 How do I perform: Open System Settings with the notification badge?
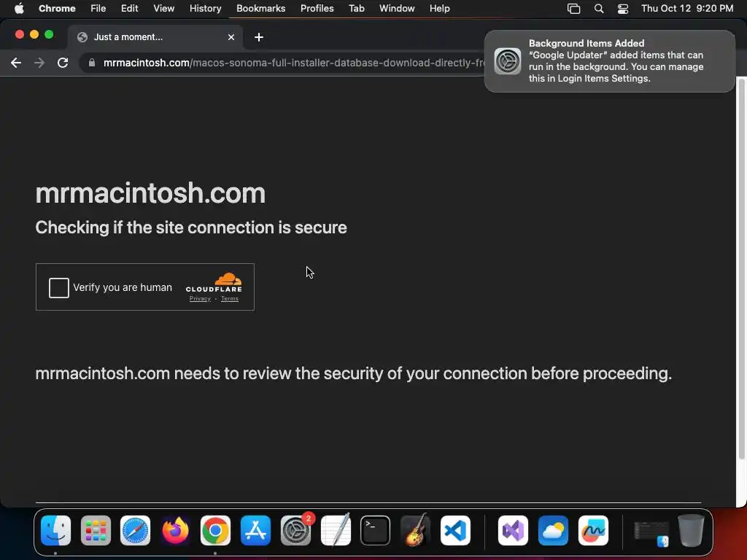(296, 530)
